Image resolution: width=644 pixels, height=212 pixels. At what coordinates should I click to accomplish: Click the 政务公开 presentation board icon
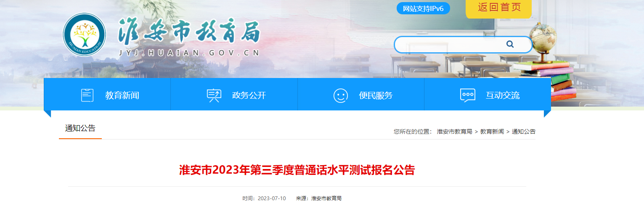(214, 95)
